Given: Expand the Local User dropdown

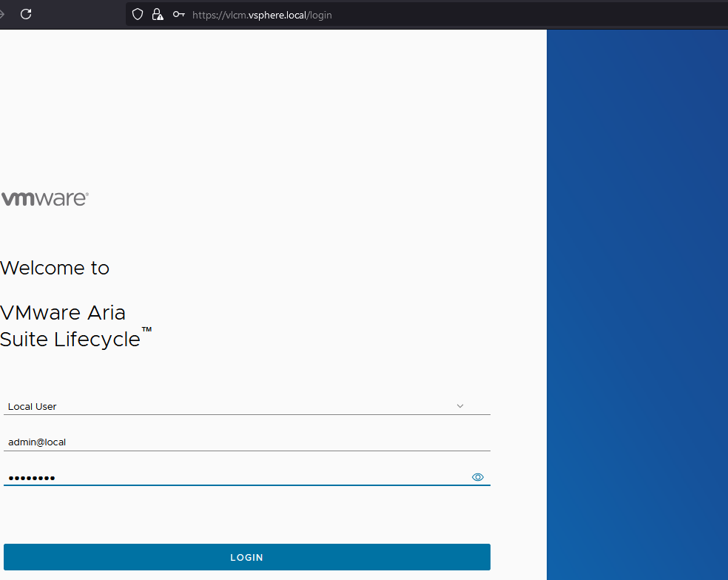Looking at the screenshot, I should point(247,406).
